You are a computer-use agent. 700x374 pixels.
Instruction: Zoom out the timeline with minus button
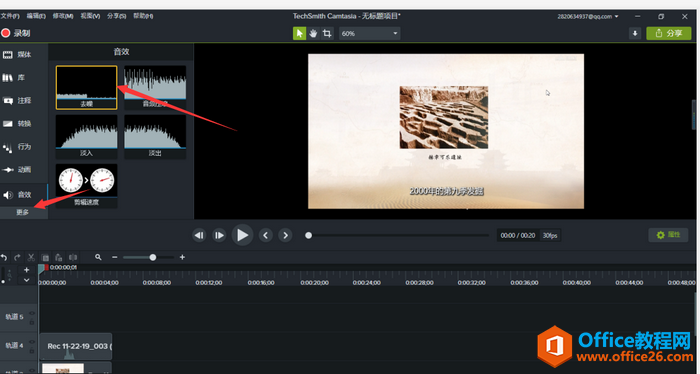click(x=115, y=258)
